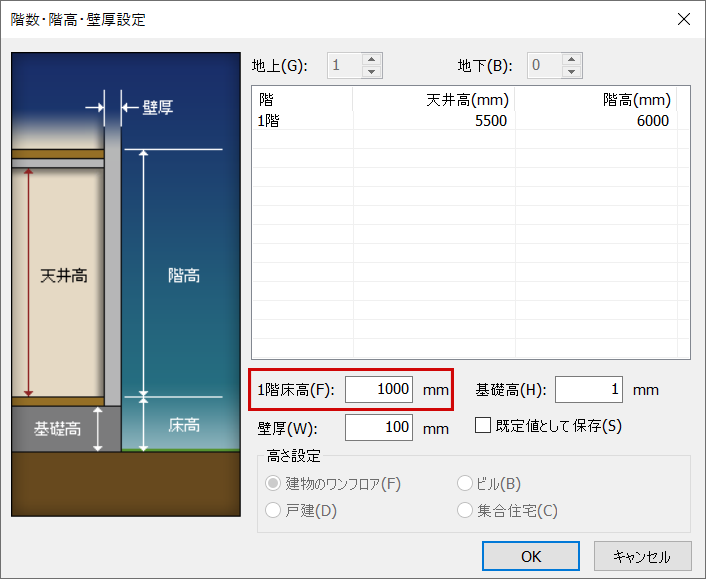
Task: Click the OK button
Action: tap(530, 556)
